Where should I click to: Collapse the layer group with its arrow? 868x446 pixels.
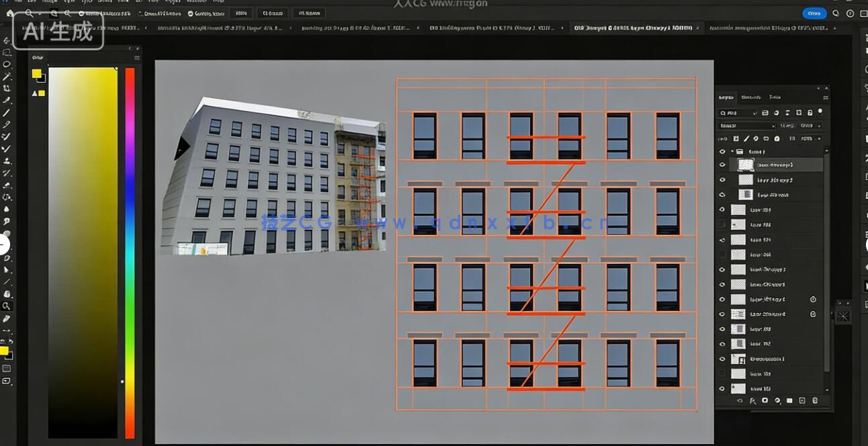click(x=732, y=152)
